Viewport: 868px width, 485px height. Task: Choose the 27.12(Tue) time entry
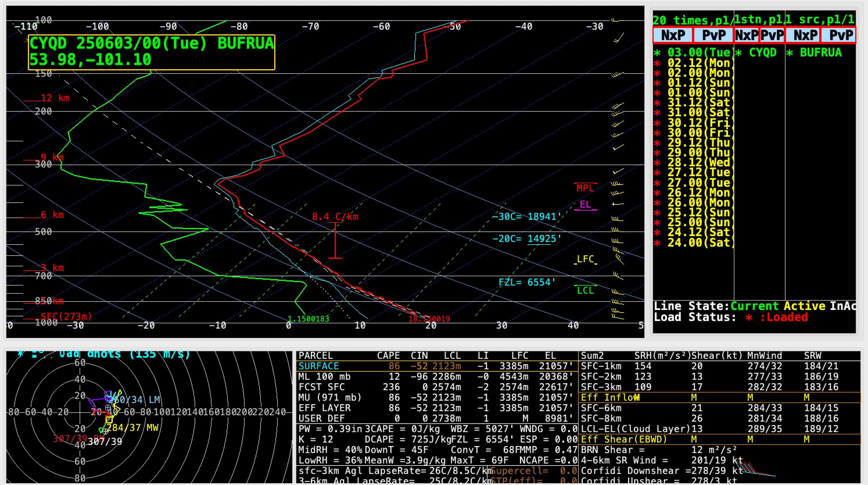[x=693, y=172]
